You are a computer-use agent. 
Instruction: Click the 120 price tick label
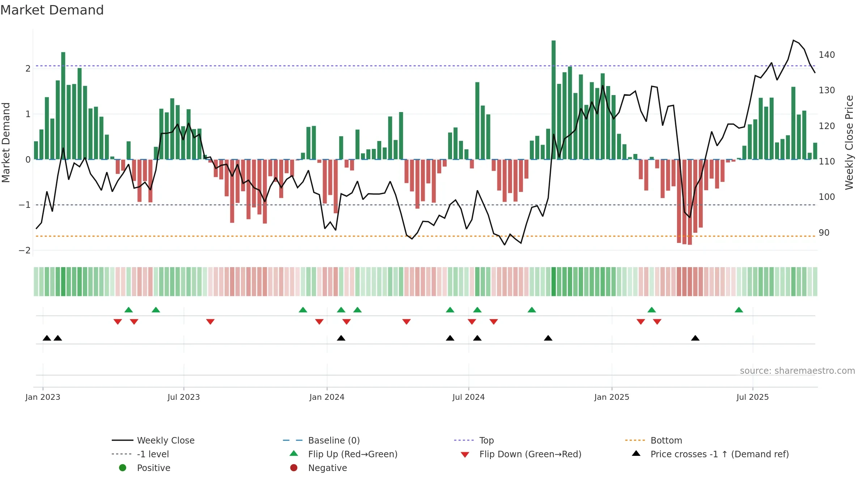click(x=827, y=126)
